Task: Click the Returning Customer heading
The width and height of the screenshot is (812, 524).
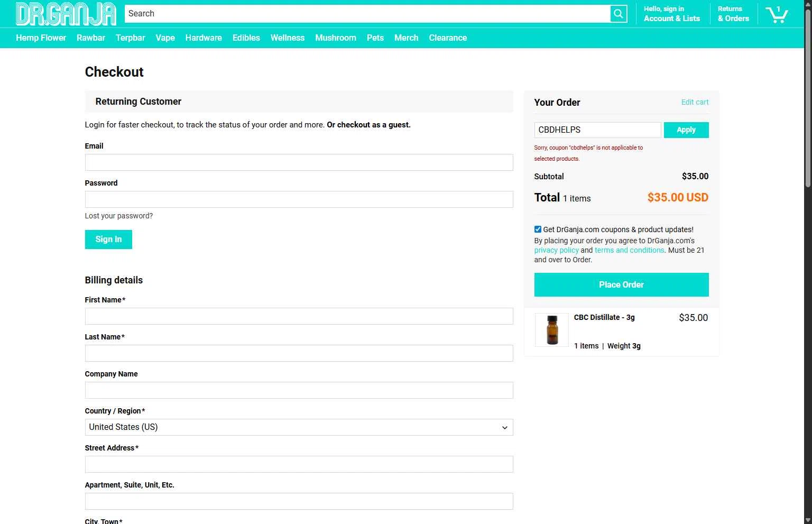Action: (x=139, y=102)
